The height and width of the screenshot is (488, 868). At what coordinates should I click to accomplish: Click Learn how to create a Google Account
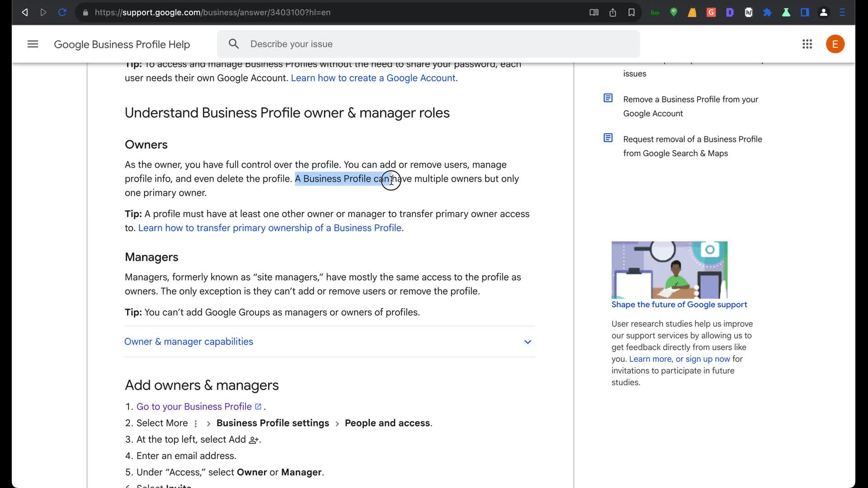coord(373,78)
